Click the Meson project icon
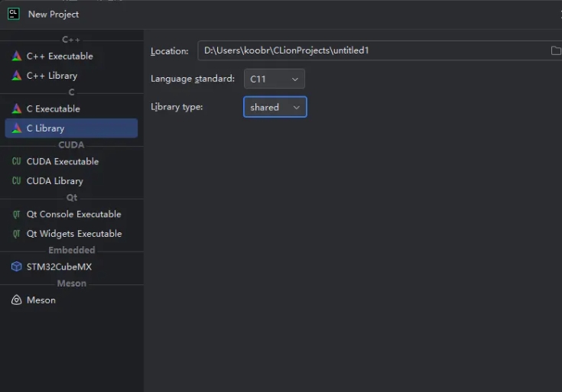This screenshot has width=562, height=392. pyautogui.click(x=17, y=300)
